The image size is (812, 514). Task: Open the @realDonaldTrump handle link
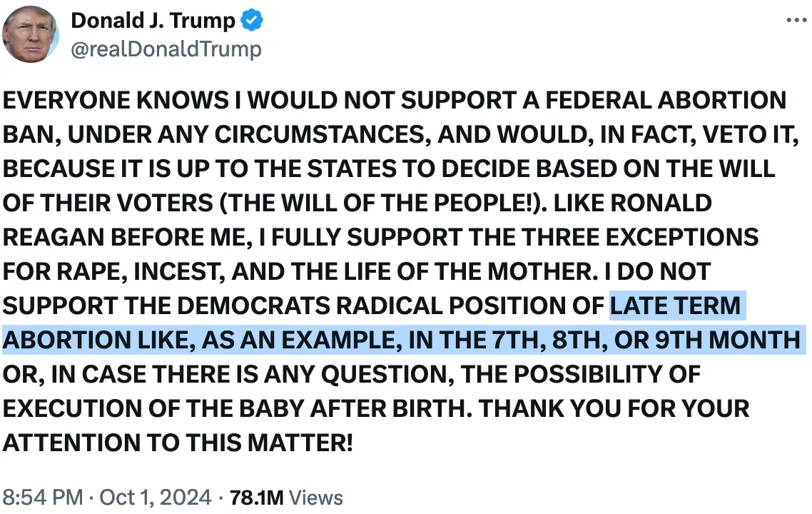click(x=166, y=49)
